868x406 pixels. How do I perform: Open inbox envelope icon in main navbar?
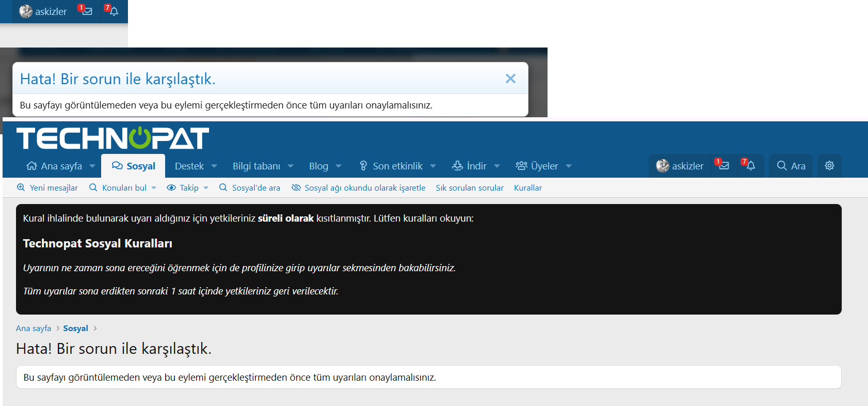click(x=724, y=166)
